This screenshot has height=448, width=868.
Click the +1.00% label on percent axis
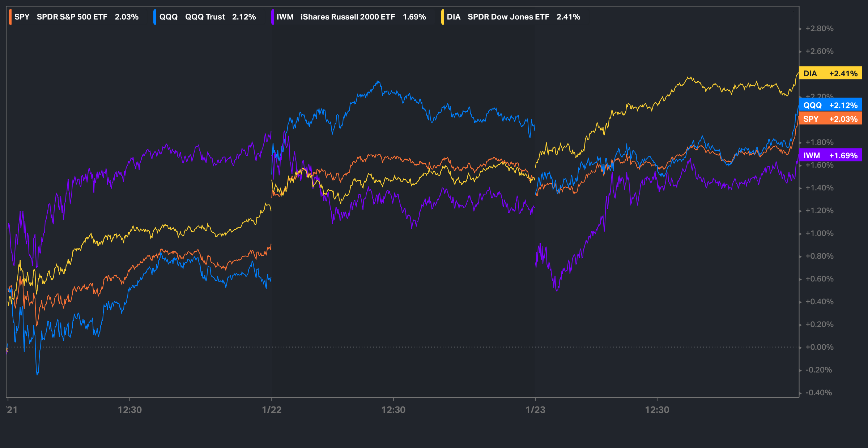click(819, 233)
